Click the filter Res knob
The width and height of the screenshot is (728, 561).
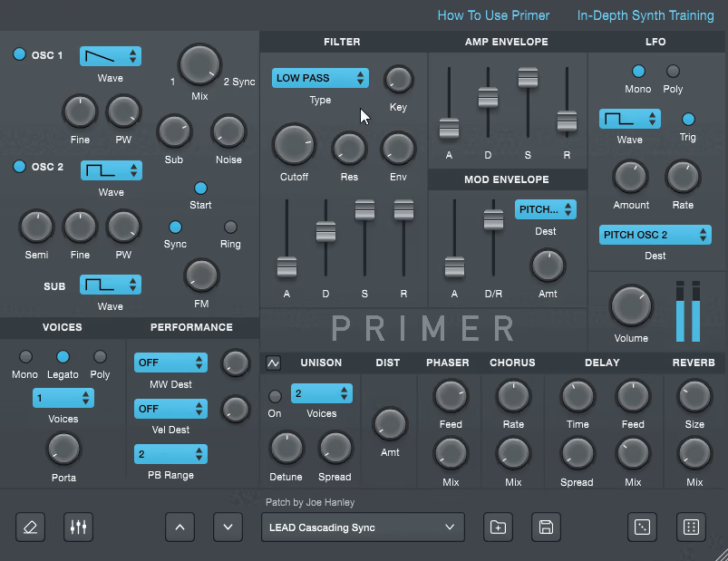click(x=349, y=149)
